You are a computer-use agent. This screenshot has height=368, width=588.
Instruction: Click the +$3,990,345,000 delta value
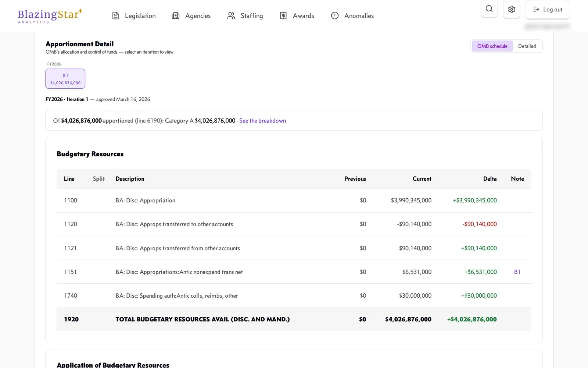pos(475,201)
